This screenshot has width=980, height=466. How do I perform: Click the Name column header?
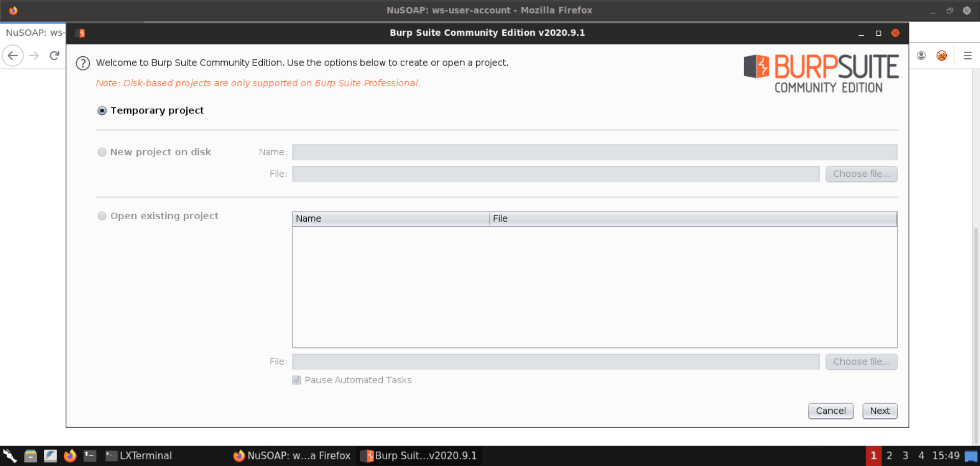(x=390, y=219)
